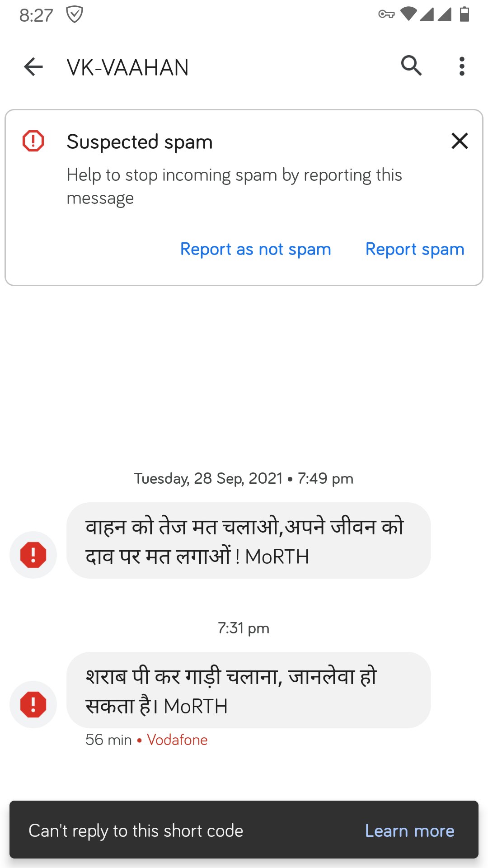Screen dimensions: 488x868
Task: Open the three-dot overflow menu
Action: point(461,66)
